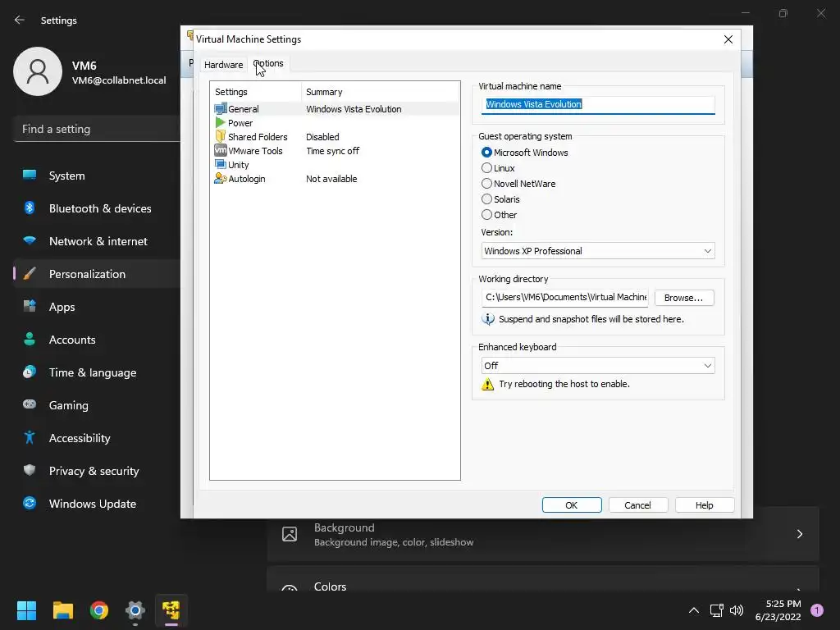The width and height of the screenshot is (840, 630).
Task: Switch to the Hardware tab
Action: pos(223,64)
